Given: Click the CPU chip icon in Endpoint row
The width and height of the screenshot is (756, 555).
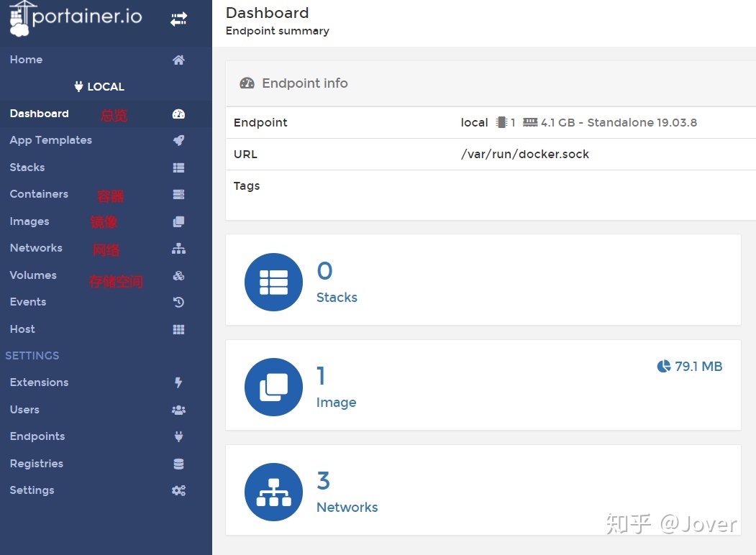Looking at the screenshot, I should pyautogui.click(x=501, y=122).
